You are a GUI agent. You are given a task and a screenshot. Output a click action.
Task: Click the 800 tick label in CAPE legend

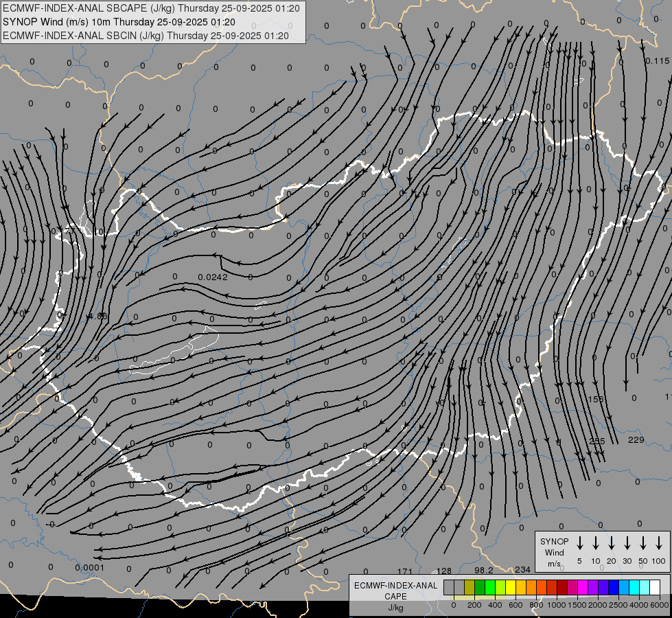536,605
